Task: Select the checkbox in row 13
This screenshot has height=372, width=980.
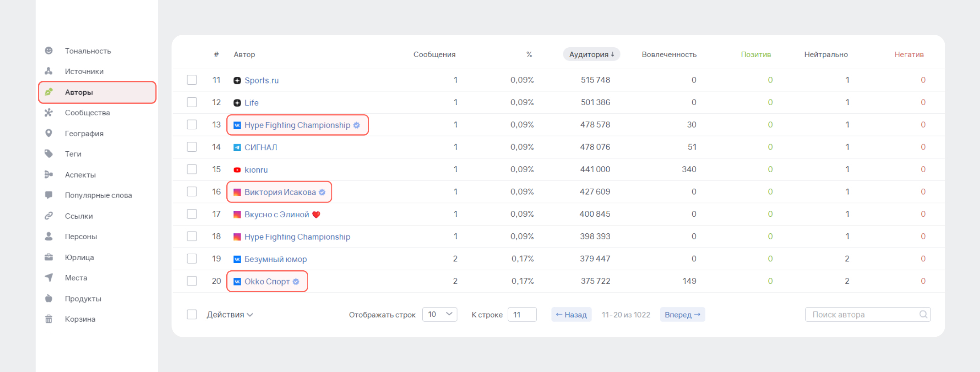Action: tap(192, 124)
